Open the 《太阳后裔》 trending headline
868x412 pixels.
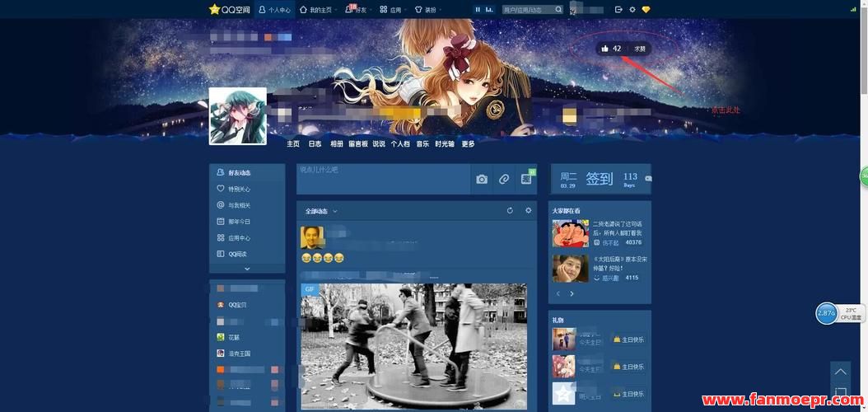620,263
